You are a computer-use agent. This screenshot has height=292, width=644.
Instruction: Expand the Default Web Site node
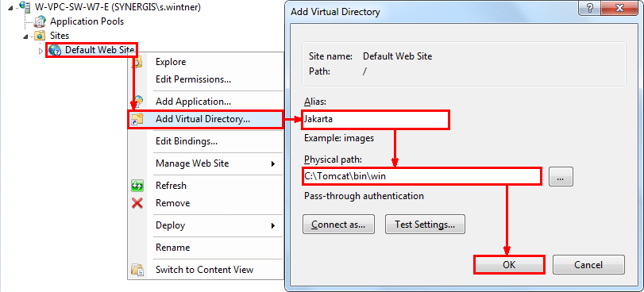[x=40, y=51]
